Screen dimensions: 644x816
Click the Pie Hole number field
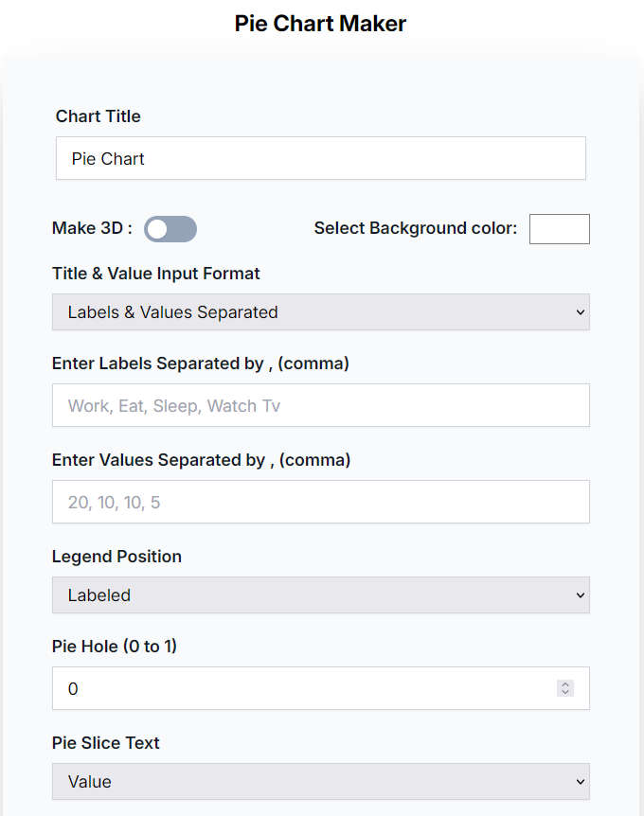[x=321, y=688]
